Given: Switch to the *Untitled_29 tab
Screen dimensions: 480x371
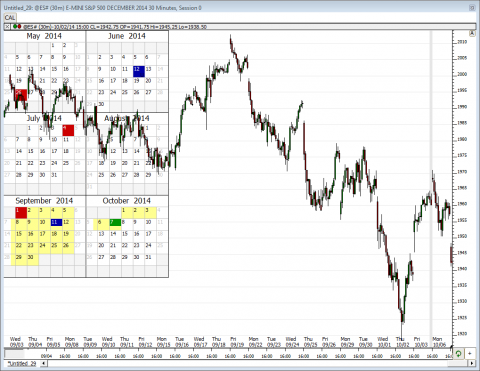Looking at the screenshot, I should 22,363.
